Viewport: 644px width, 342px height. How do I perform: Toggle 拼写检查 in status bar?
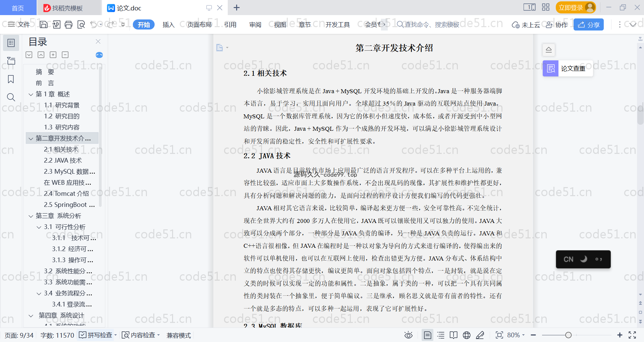coord(96,335)
